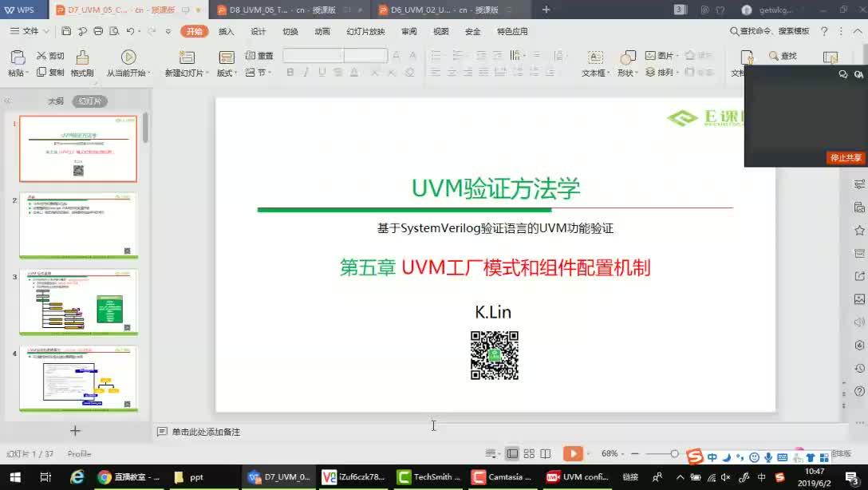Click the Cut (剪切) scissors button
The height and width of the screenshot is (490, 868).
click(x=49, y=56)
